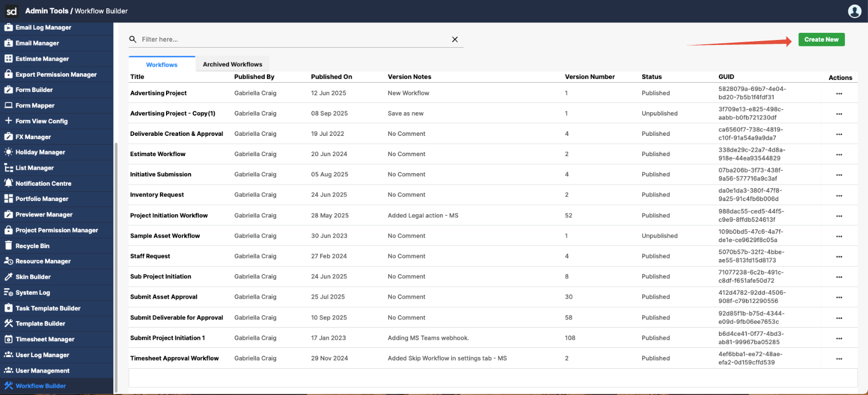Click the Form Builder sidebar icon
Image resolution: width=868 pixels, height=395 pixels.
tap(8, 90)
